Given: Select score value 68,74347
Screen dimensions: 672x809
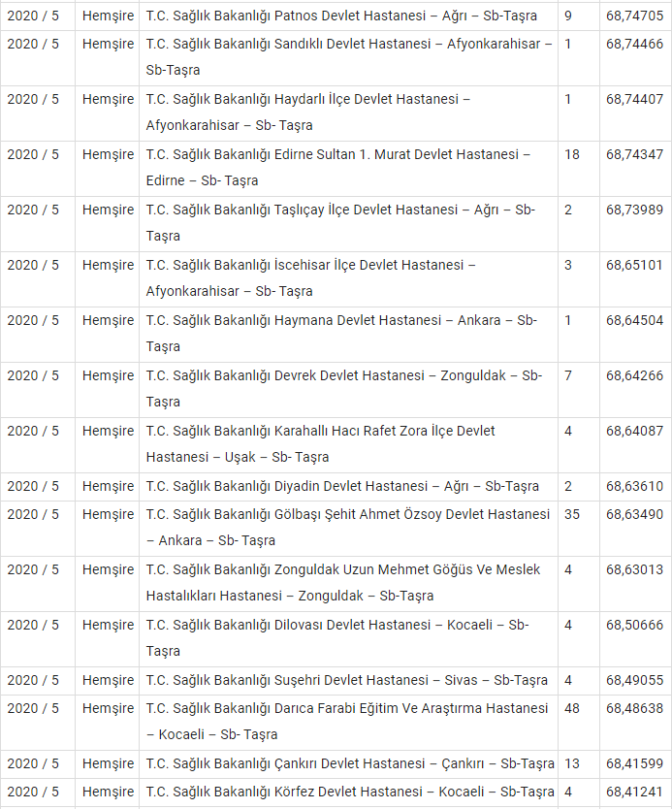Looking at the screenshot, I should click(634, 154).
